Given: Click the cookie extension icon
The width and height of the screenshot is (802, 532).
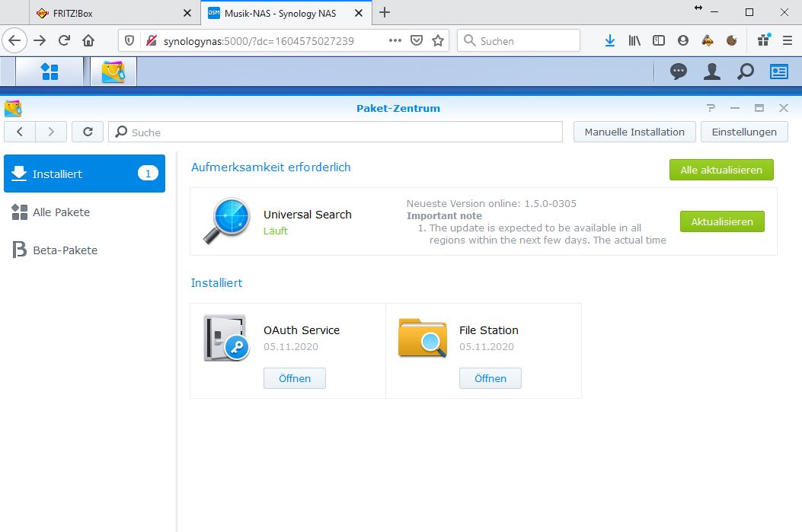Looking at the screenshot, I should [x=732, y=41].
